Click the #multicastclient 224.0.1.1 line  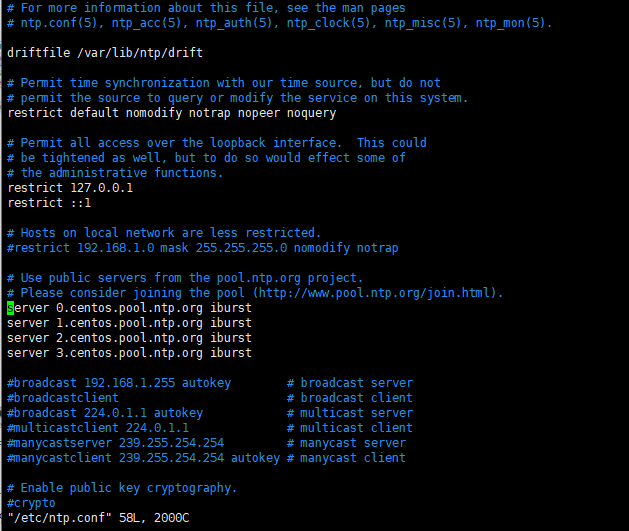98,428
